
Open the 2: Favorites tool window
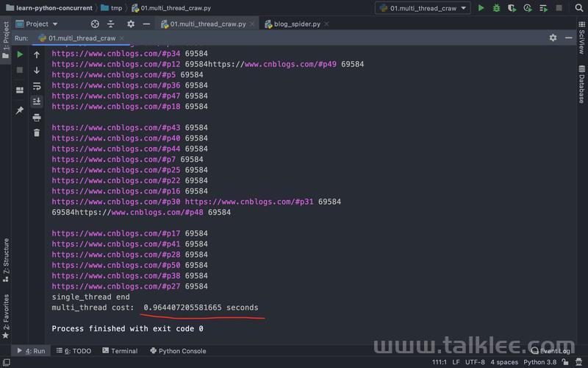pyautogui.click(x=6, y=316)
